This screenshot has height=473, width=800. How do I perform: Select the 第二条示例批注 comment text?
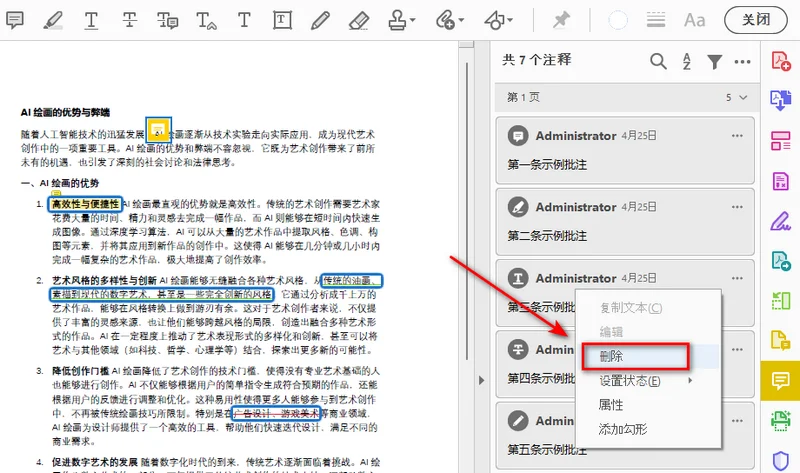[x=547, y=236]
